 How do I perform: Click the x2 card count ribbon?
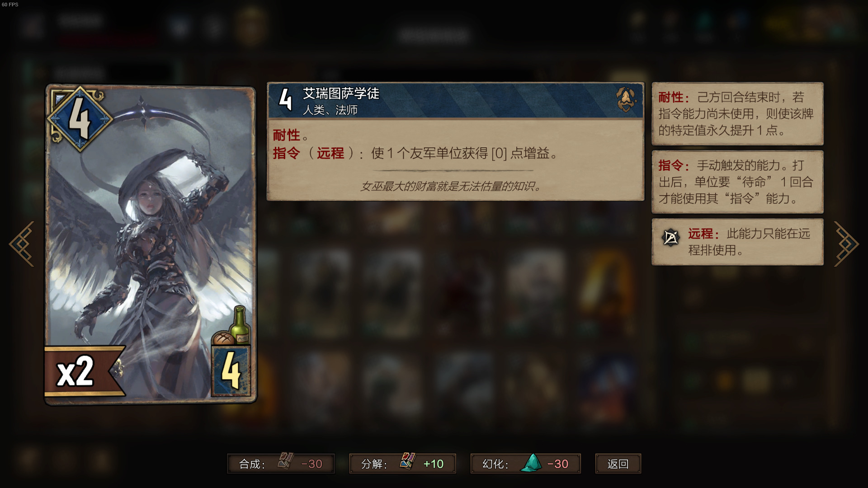tap(85, 371)
